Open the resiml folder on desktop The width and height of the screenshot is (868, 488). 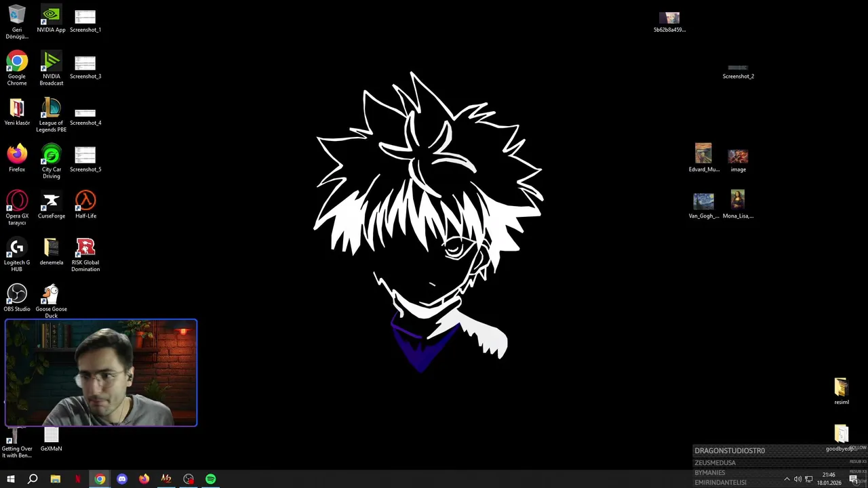(x=841, y=391)
